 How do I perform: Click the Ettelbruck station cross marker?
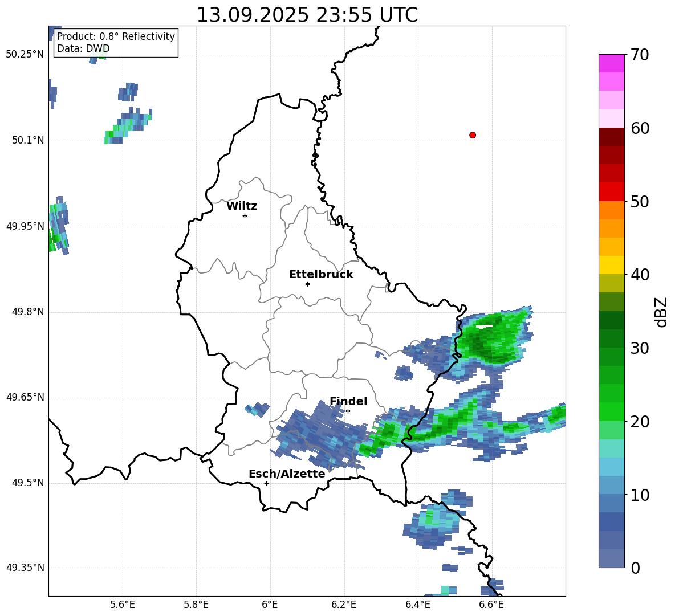[x=307, y=284]
